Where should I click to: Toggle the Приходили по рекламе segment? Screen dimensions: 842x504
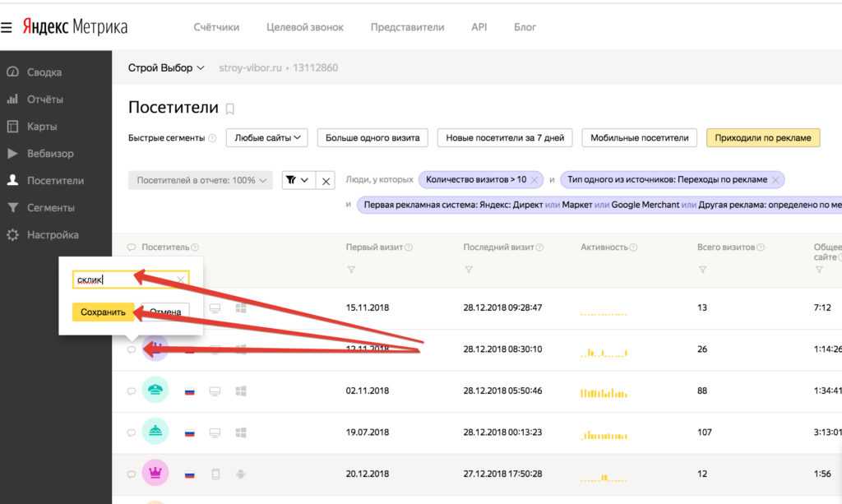coord(762,138)
